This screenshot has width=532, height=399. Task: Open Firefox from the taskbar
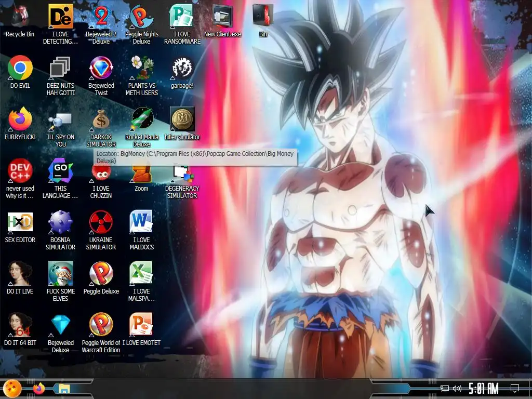point(39,389)
